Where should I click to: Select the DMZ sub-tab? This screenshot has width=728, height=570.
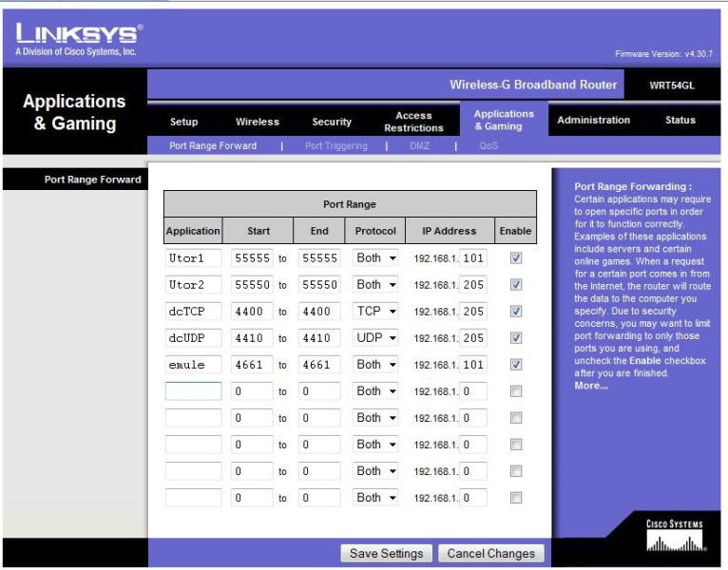(419, 146)
